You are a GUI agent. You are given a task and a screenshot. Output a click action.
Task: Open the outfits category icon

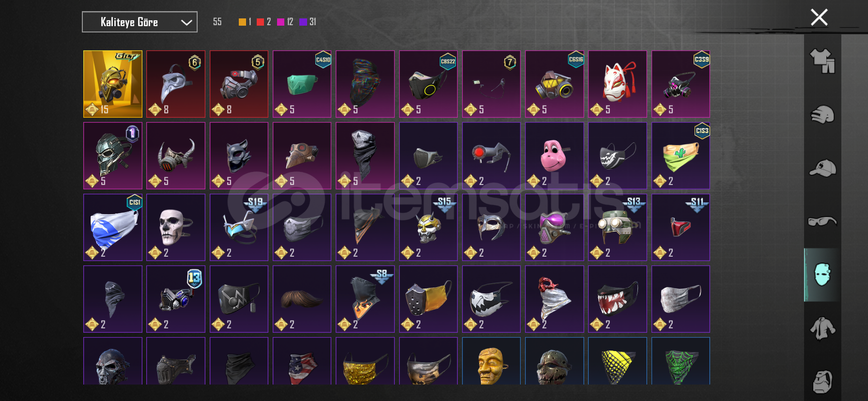[x=822, y=61]
